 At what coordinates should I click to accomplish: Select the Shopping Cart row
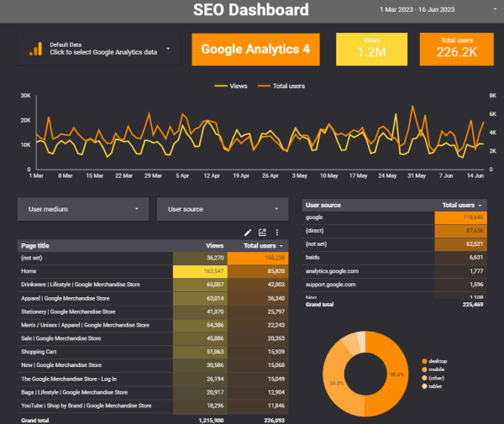click(x=153, y=352)
